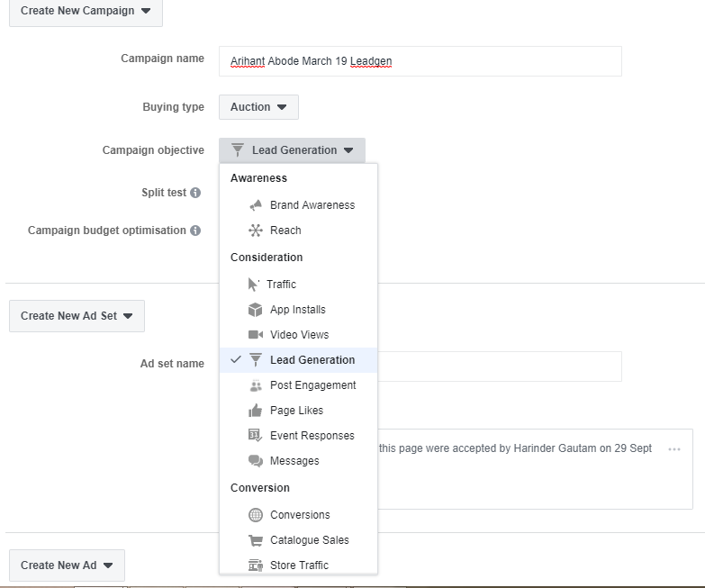The image size is (705, 588).
Task: Choose Post Engagement objective
Action: tap(299, 385)
